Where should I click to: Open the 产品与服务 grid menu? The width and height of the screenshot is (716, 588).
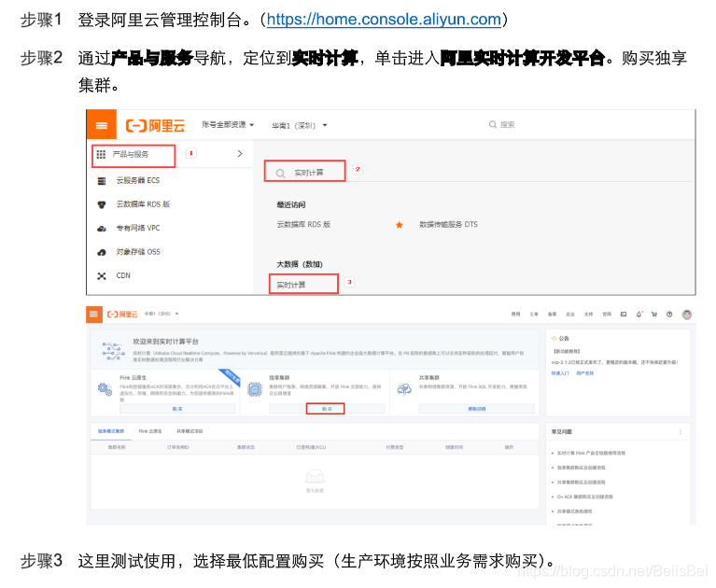point(133,155)
